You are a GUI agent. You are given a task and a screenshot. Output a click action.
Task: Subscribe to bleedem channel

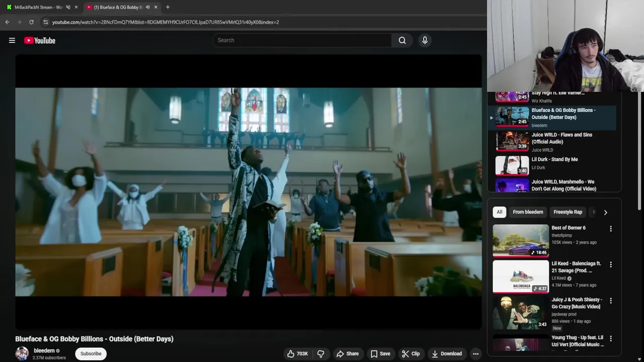pyautogui.click(x=91, y=353)
